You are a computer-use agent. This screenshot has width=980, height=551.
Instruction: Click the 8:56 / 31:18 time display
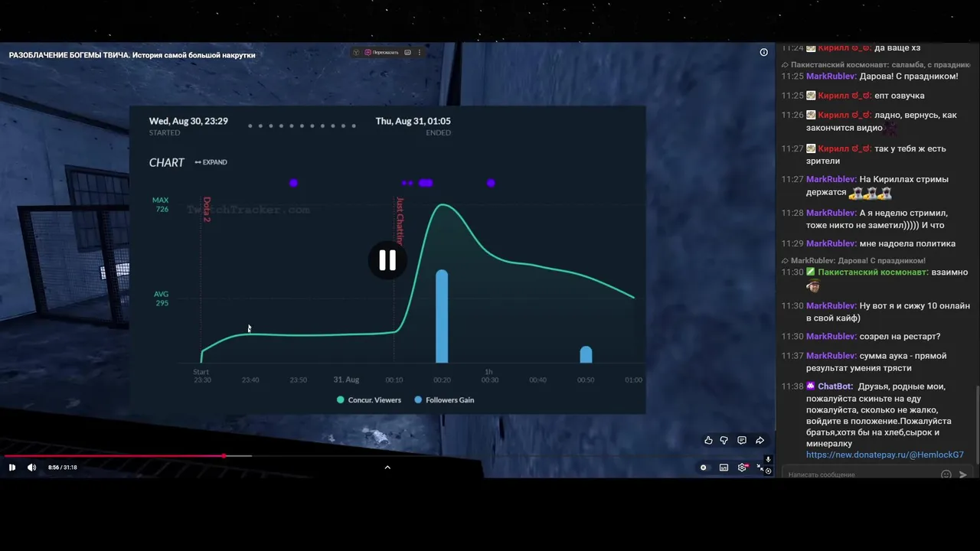point(63,468)
